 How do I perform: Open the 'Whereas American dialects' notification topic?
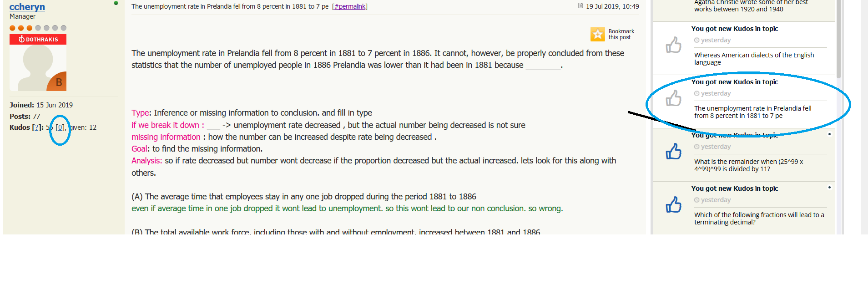754,59
